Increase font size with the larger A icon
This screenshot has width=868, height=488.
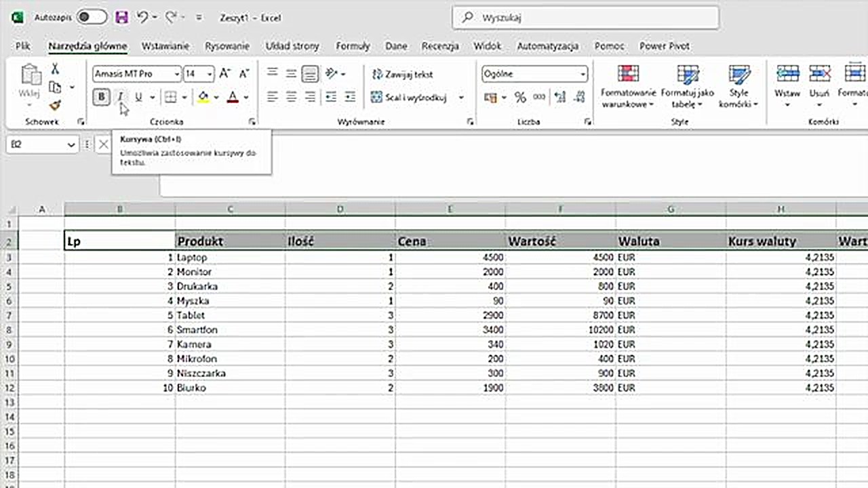(x=225, y=74)
